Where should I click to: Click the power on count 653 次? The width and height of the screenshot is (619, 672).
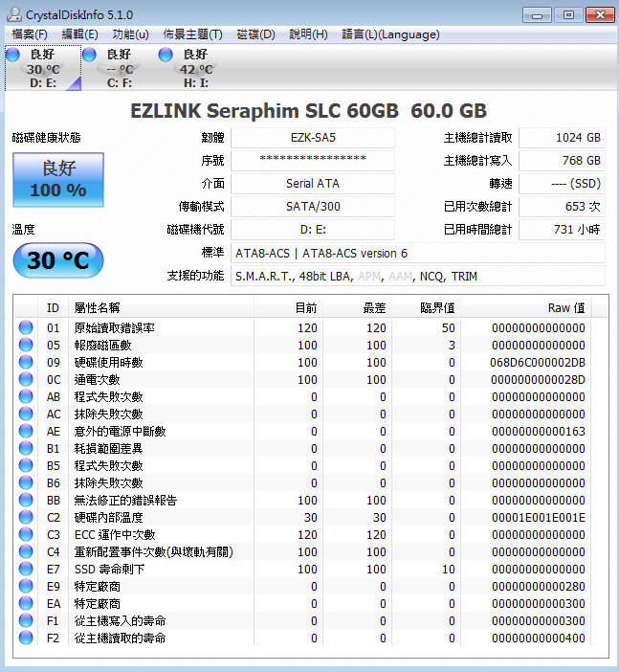(x=562, y=207)
